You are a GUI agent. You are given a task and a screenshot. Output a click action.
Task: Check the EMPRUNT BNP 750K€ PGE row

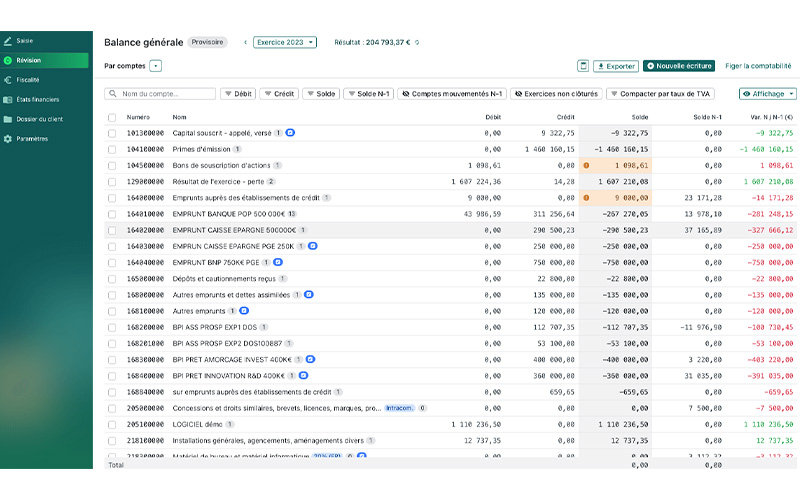pyautogui.click(x=112, y=263)
